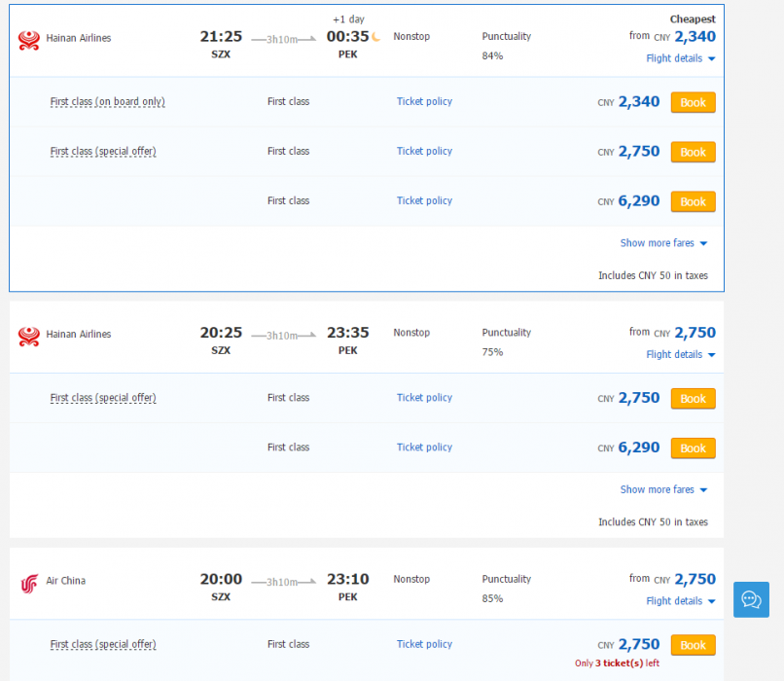Show more fares for the 21:25 flight
Image resolution: width=784 pixels, height=681 pixels.
(x=663, y=243)
